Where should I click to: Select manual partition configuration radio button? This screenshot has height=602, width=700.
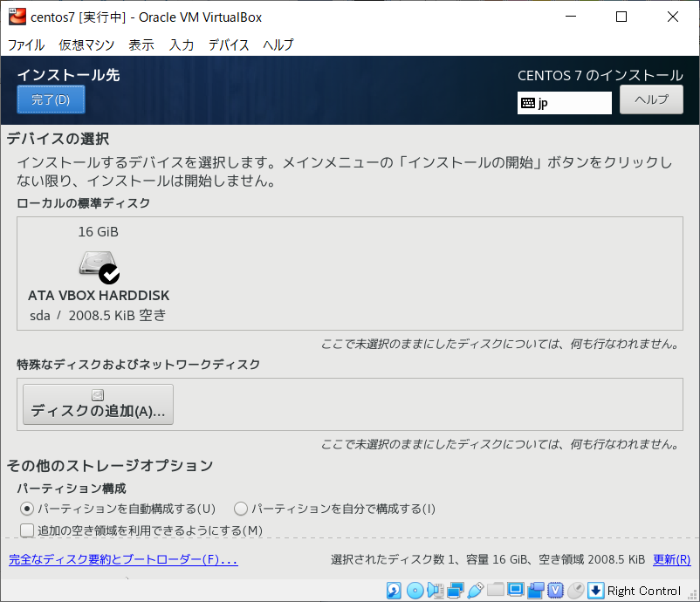pyautogui.click(x=241, y=509)
